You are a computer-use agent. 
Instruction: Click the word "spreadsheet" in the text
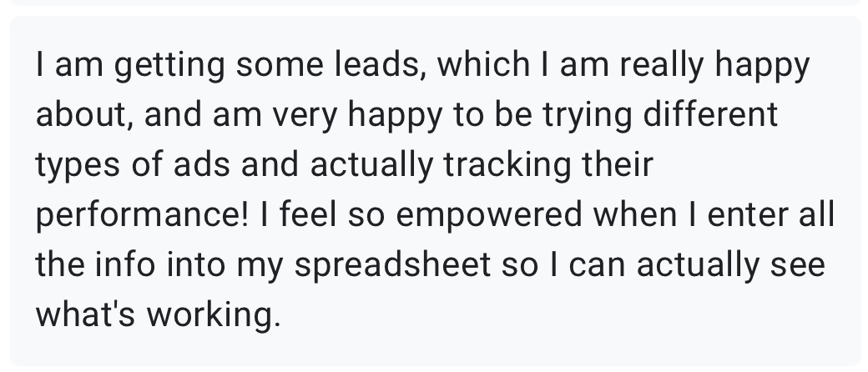coord(392,264)
